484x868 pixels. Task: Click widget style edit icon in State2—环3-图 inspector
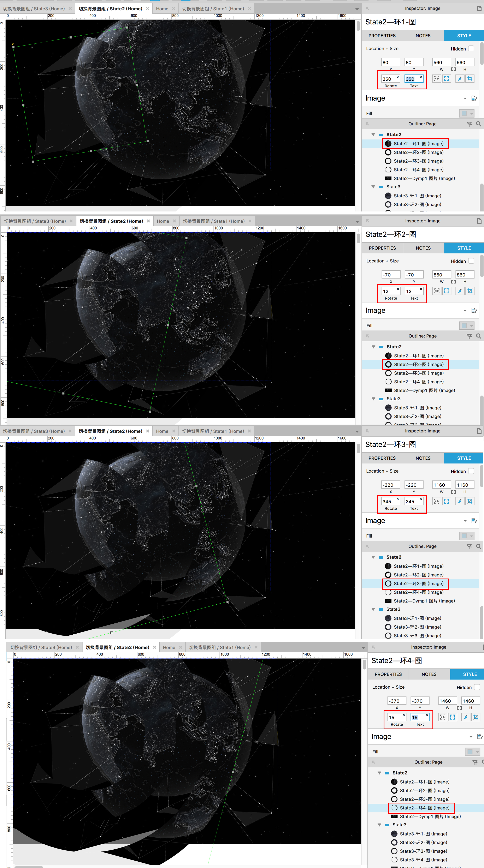coord(474,521)
